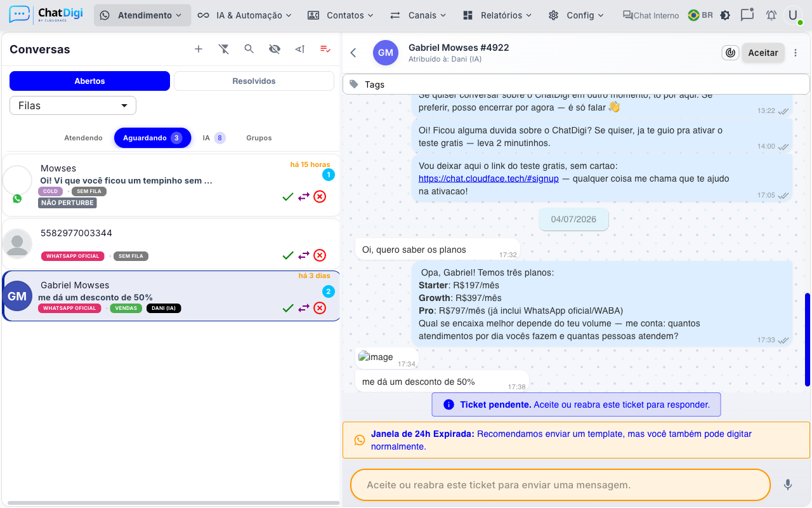Screen dimensions: 812x508
Task: Open the chat more options menu
Action: (796, 53)
